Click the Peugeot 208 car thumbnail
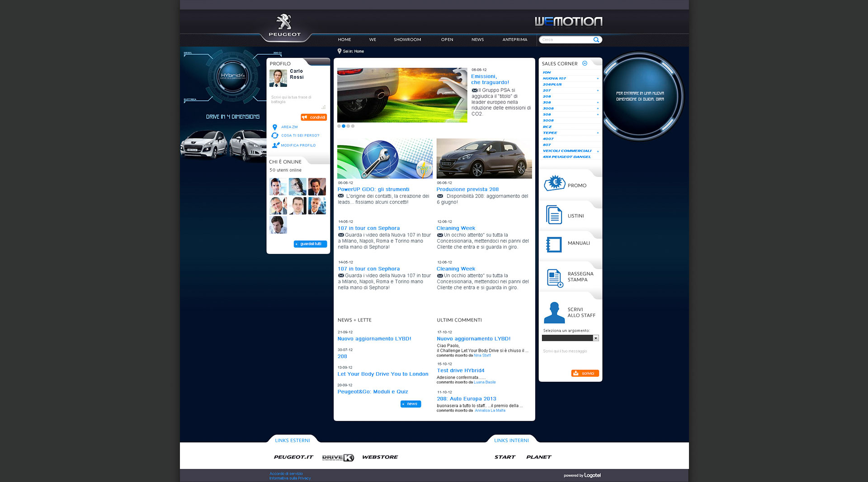The image size is (868, 482). pos(484,159)
